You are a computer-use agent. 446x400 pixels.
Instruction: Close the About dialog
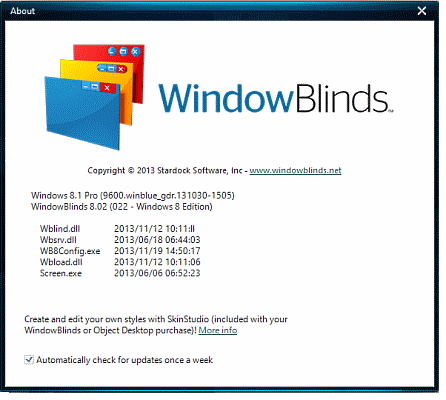[422, 11]
